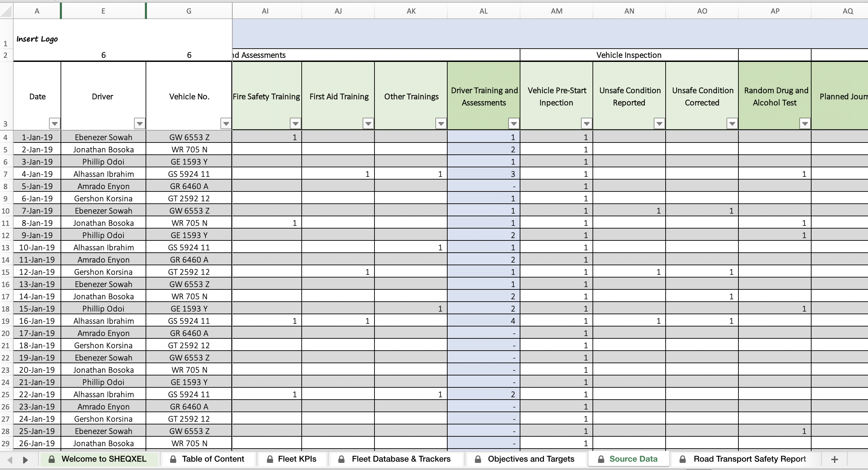Viewport: 868px width, 470px height.
Task: Click Fire Safety Training value in row 11
Action: pyautogui.click(x=267, y=223)
